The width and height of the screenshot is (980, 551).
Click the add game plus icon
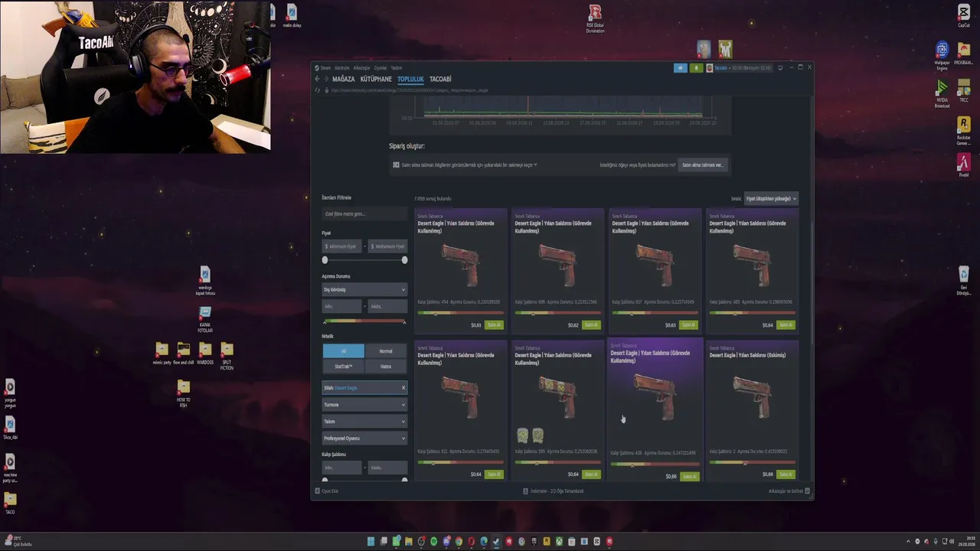(x=318, y=491)
